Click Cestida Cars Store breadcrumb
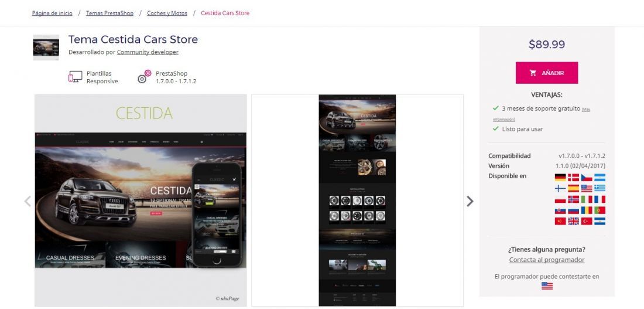Screen dimensions: 644x309 (225, 13)
